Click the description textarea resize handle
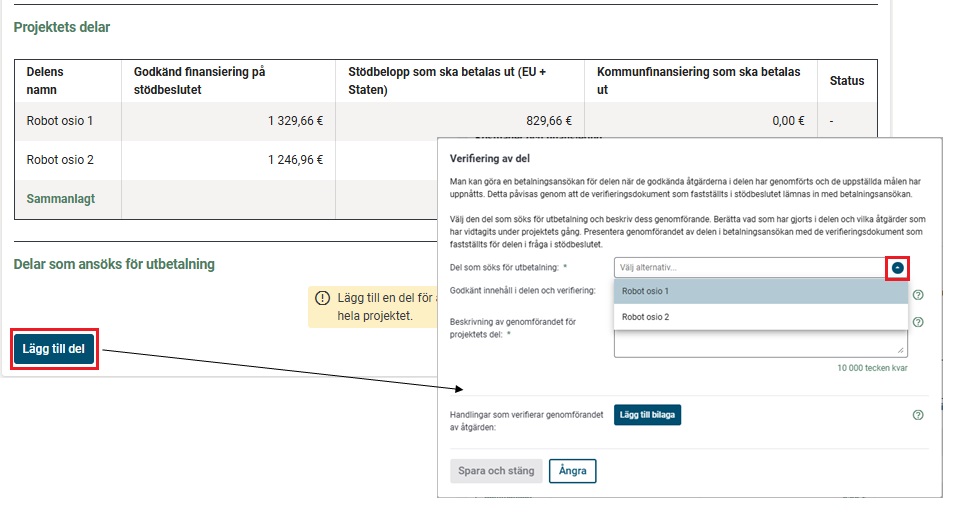Image resolution: width=966 pixels, height=520 pixels. pos(901,351)
